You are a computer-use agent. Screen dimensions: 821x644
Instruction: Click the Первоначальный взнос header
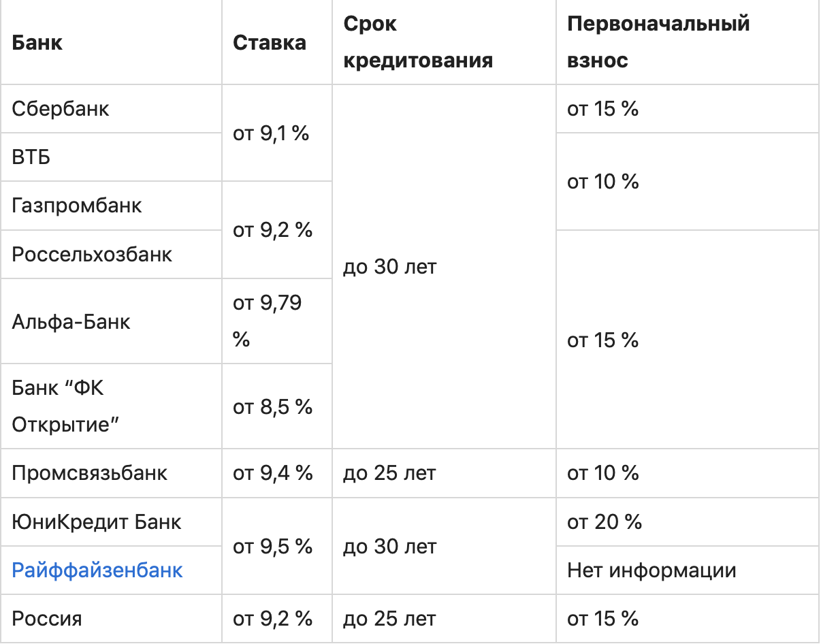658,42
